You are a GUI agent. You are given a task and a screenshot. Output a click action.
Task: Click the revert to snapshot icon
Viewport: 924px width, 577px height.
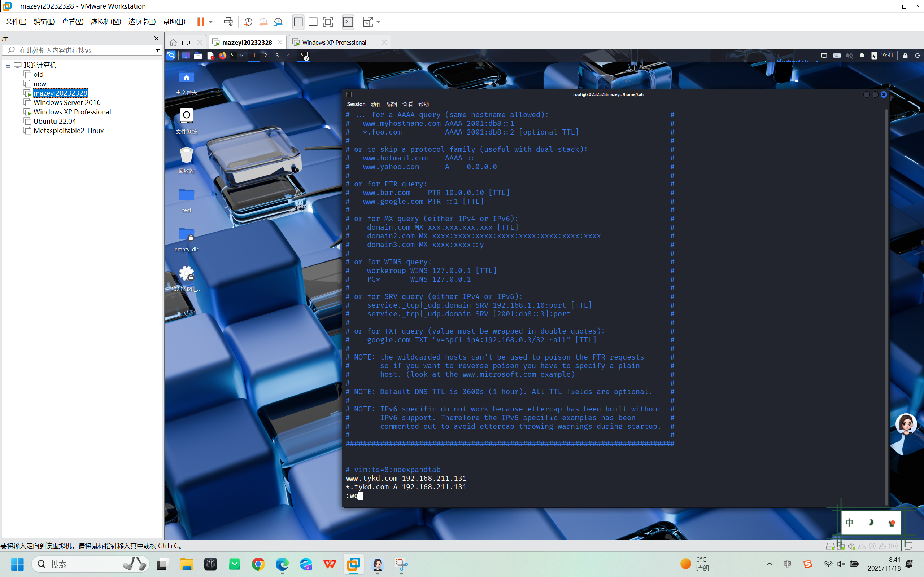point(263,22)
